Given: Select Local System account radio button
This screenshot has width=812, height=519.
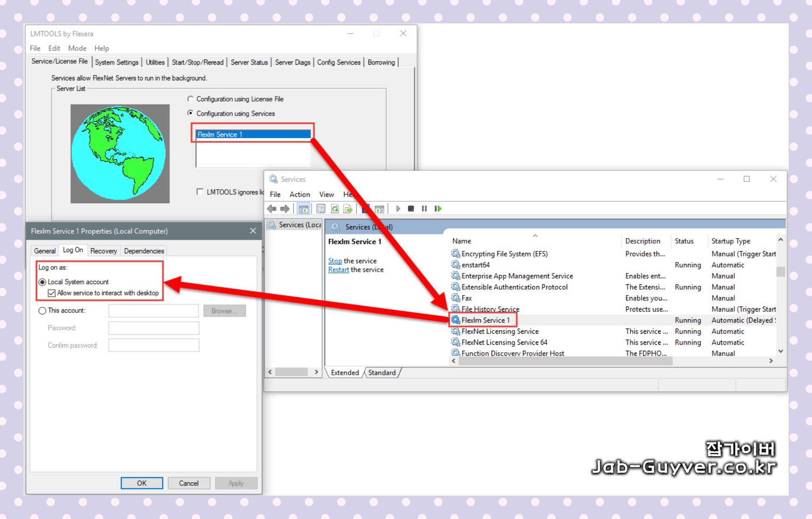Looking at the screenshot, I should click(43, 282).
